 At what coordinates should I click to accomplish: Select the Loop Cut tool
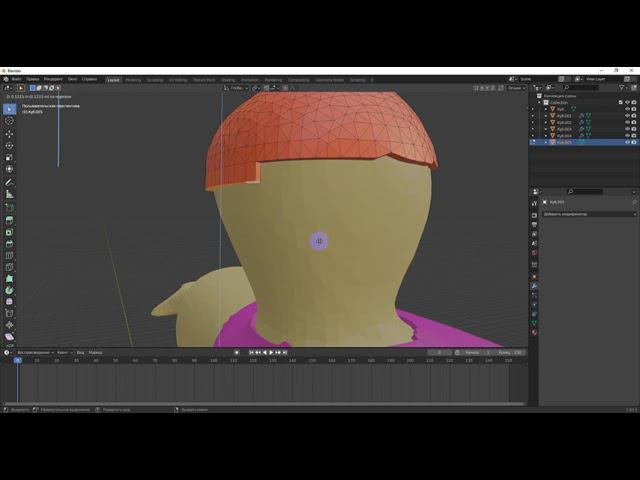9,256
